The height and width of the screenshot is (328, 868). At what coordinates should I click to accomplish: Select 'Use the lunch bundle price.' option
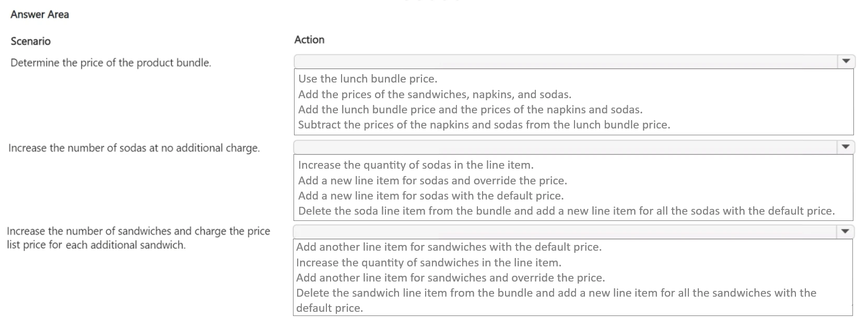(x=368, y=79)
